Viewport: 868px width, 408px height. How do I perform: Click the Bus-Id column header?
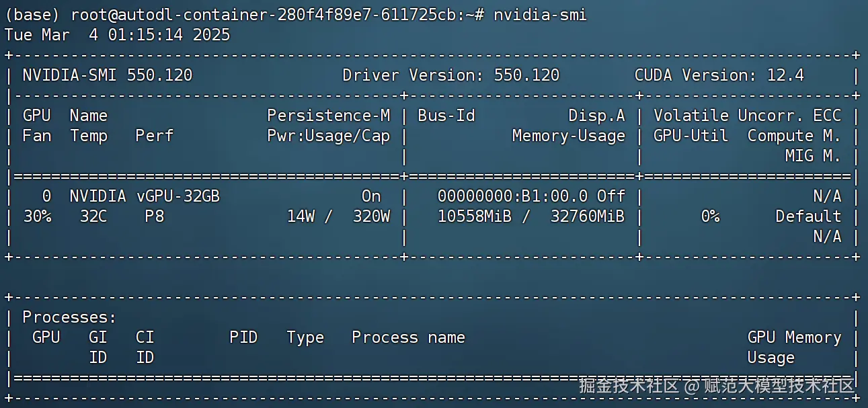tap(446, 116)
